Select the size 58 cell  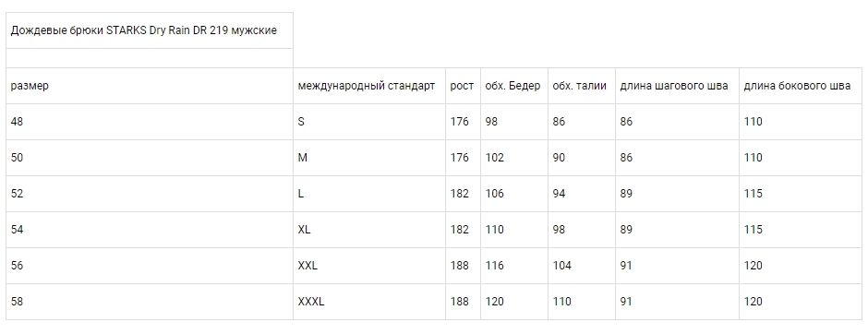click(x=150, y=302)
